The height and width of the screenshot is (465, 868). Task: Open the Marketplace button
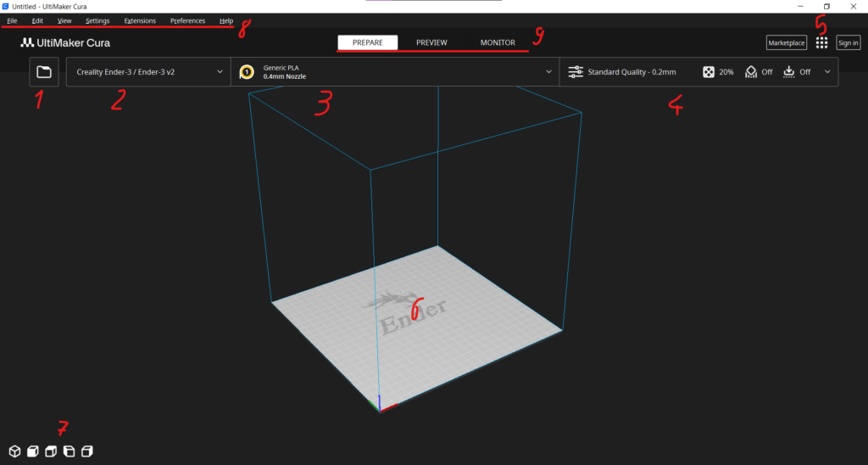tap(786, 42)
